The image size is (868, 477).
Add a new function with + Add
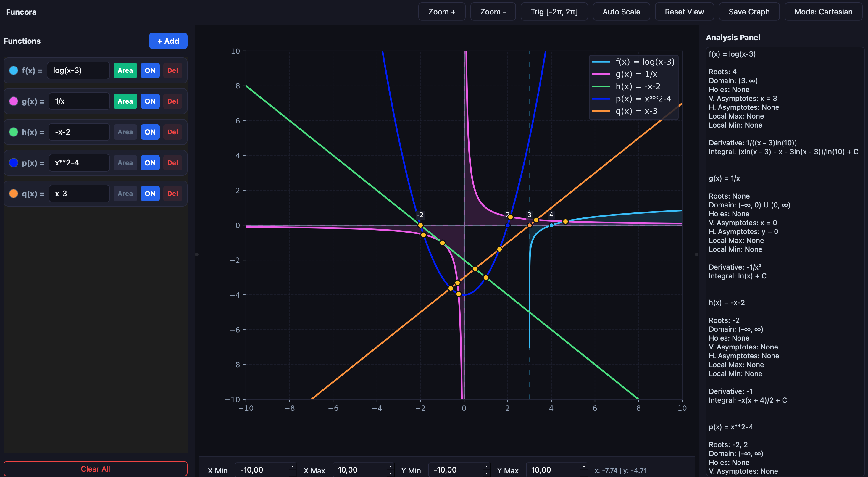click(168, 41)
